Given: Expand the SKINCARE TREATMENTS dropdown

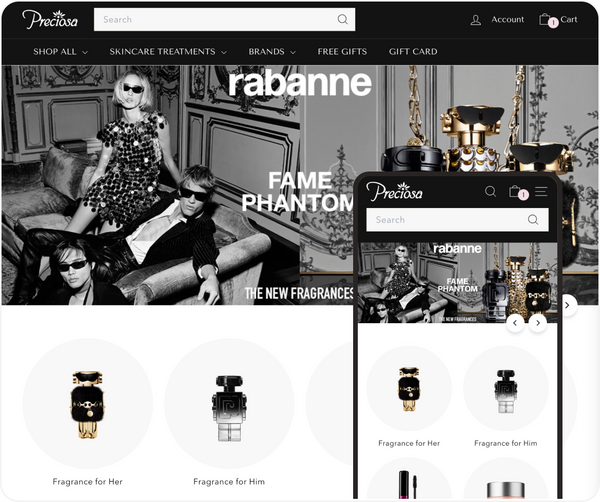Looking at the screenshot, I should point(167,51).
